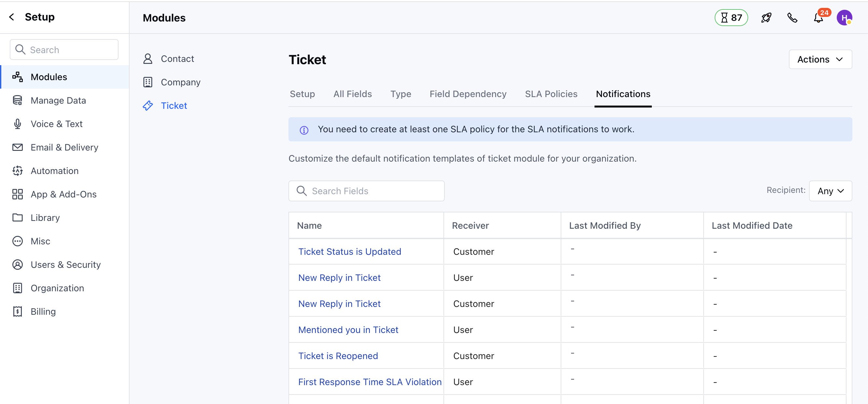Open Mentioned you in Ticket template
The width and height of the screenshot is (868, 404).
(348, 329)
